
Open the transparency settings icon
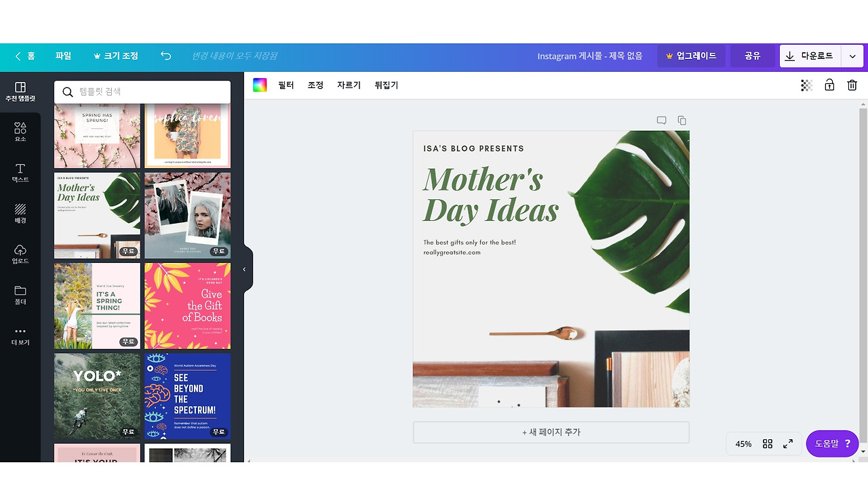pos(806,85)
